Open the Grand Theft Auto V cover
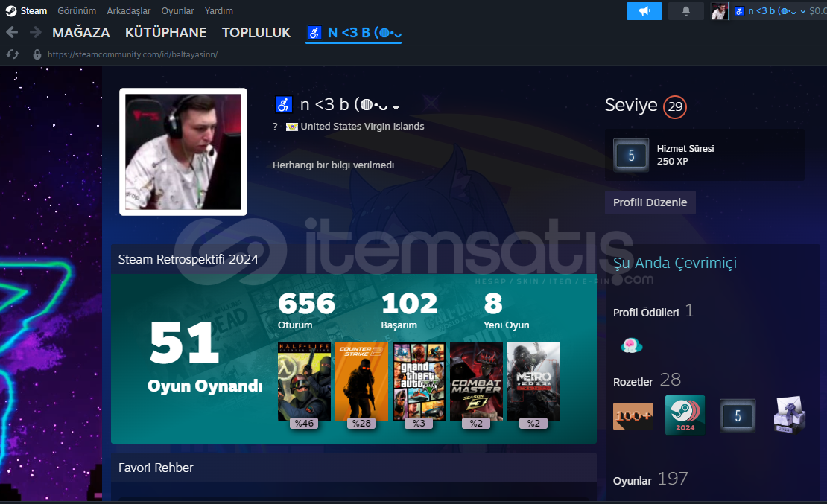The width and height of the screenshot is (827, 504). (419, 382)
